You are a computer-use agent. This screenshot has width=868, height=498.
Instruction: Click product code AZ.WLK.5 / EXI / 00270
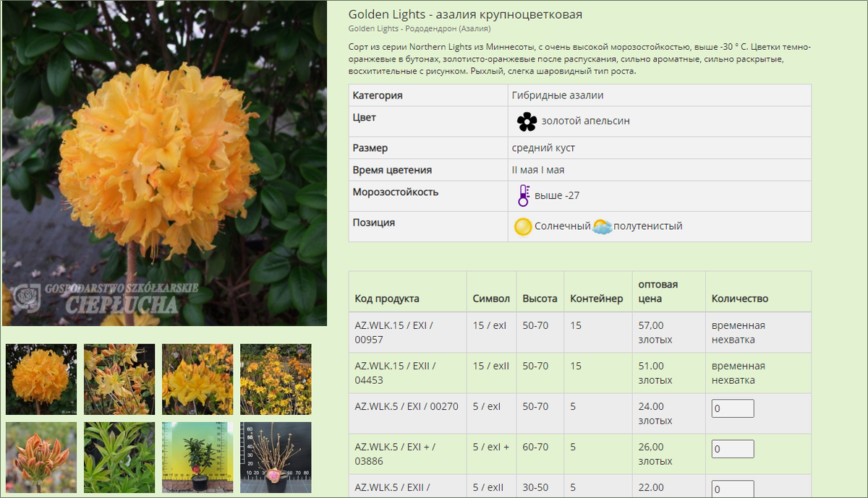(x=407, y=406)
